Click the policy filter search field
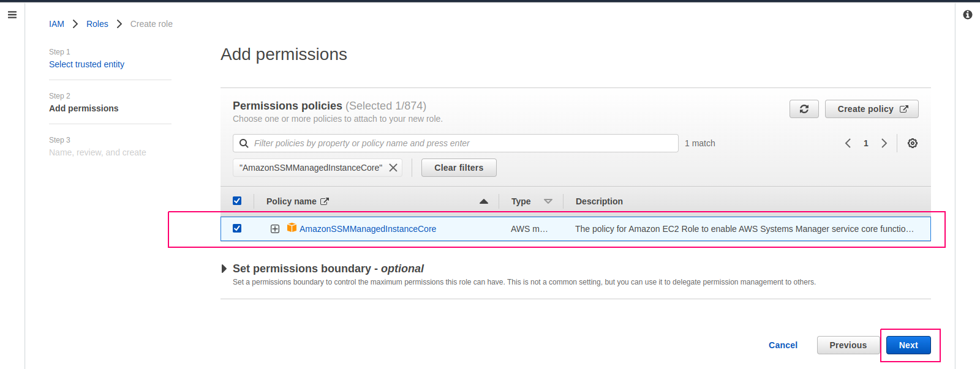This screenshot has height=369, width=980. pos(456,143)
